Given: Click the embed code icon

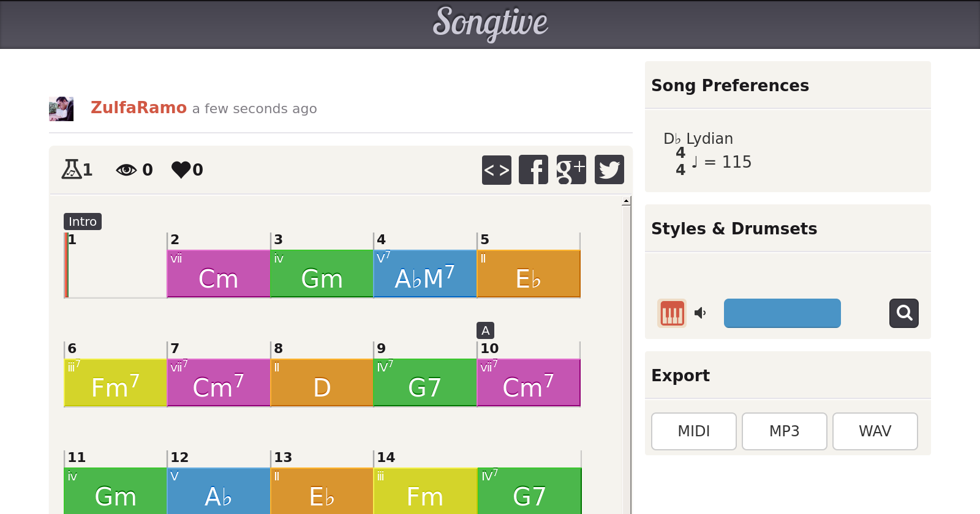Looking at the screenshot, I should pos(496,169).
